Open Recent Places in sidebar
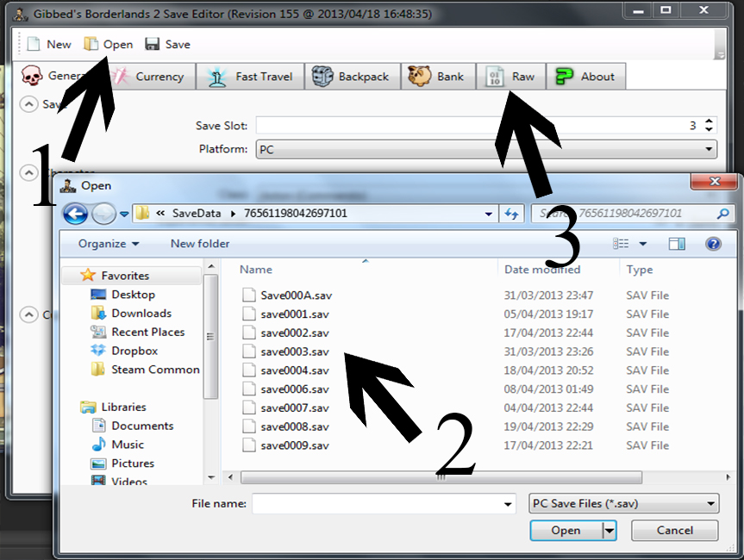Viewport: 744px width, 560px height. pos(147,332)
